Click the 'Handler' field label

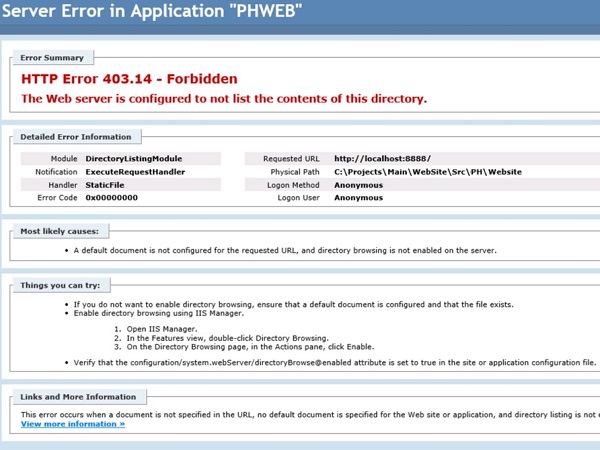pos(63,185)
